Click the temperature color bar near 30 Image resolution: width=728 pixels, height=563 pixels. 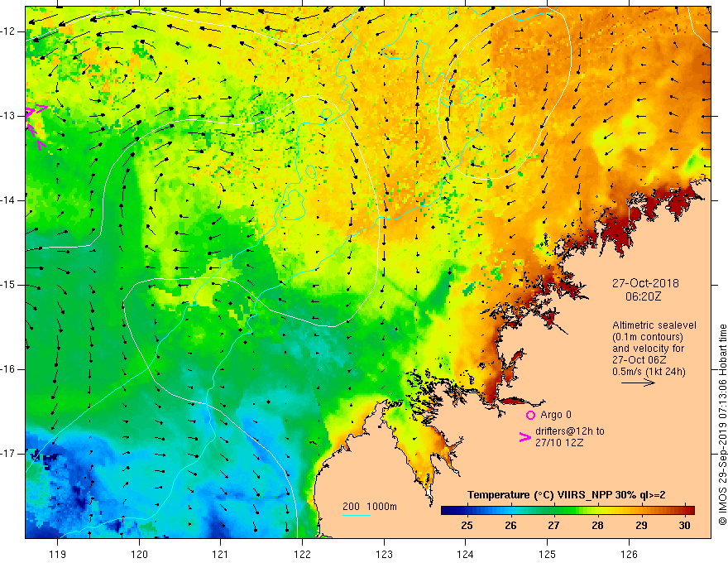pos(684,511)
